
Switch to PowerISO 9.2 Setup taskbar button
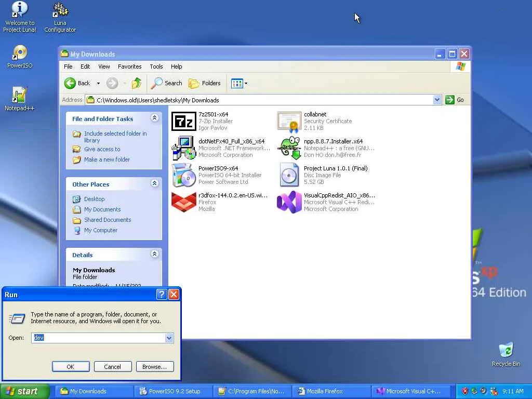point(173,391)
